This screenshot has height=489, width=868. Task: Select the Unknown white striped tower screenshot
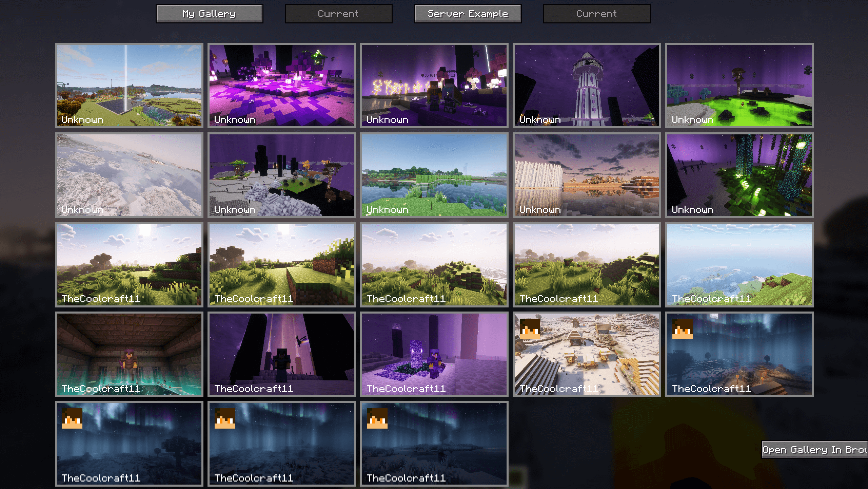point(587,86)
